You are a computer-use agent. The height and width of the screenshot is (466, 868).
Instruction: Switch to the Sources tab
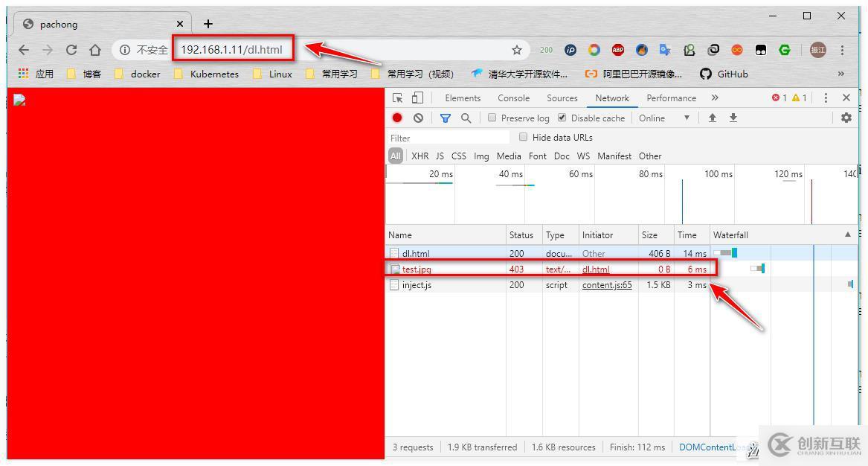click(x=562, y=98)
